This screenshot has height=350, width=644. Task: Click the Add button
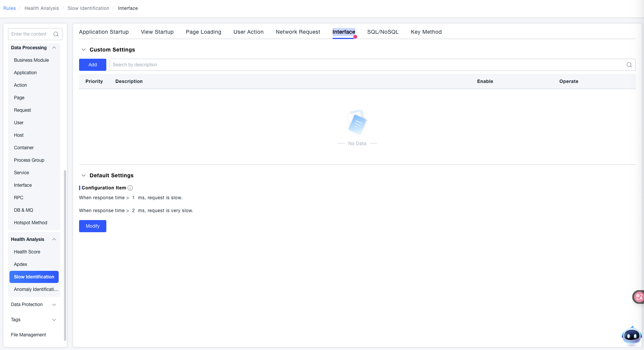[x=93, y=65]
